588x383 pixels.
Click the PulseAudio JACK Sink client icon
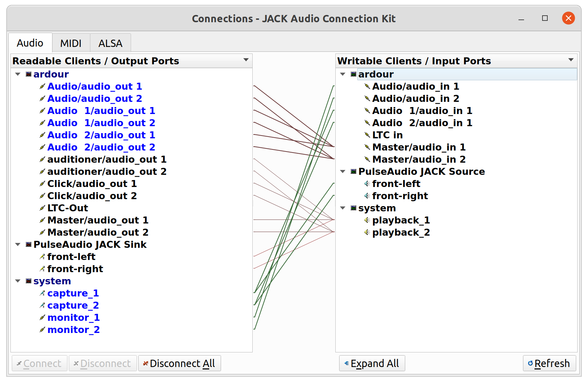coord(29,244)
